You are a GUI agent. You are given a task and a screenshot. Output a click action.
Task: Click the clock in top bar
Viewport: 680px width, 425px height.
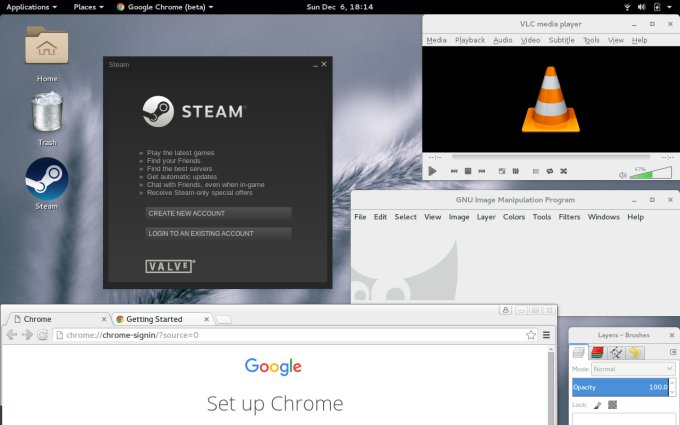340,7
